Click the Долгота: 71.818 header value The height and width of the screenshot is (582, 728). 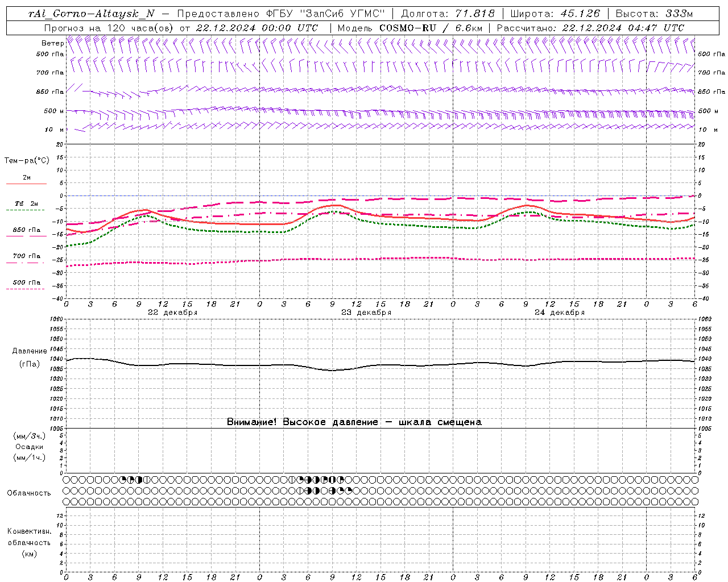coord(448,14)
